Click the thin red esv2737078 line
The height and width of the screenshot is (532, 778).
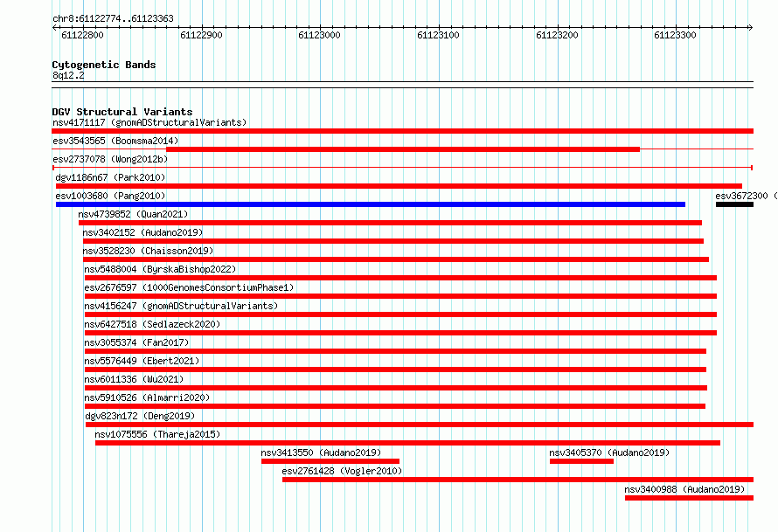coord(402,168)
